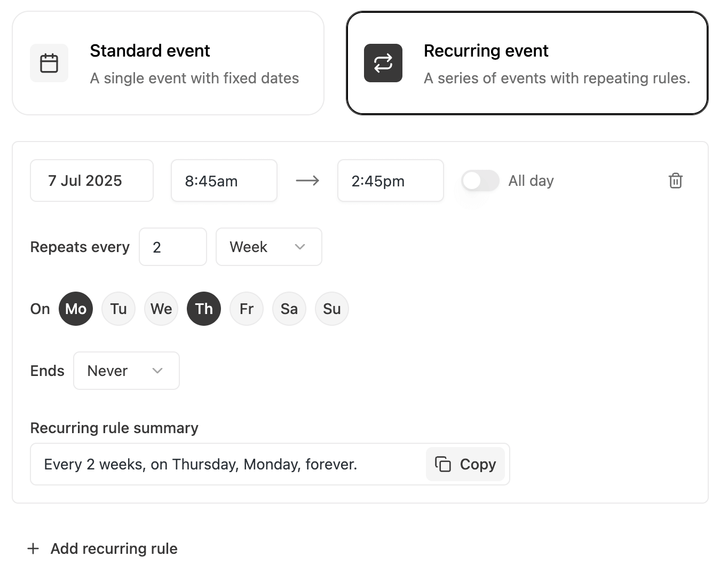Click the chevron icon in the Week selector
Viewport: 728px width, 580px height.
point(300,247)
